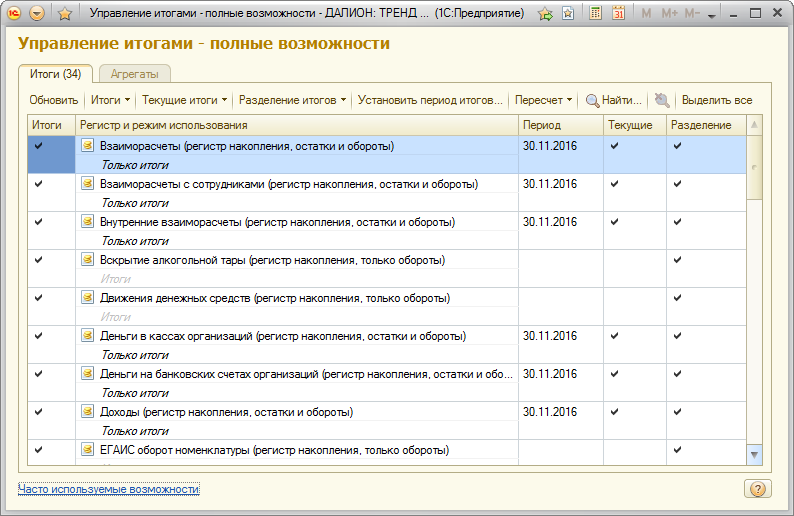This screenshot has height=516, width=794.
Task: Click the cancel search magnifier icon
Action: pyautogui.click(x=661, y=100)
